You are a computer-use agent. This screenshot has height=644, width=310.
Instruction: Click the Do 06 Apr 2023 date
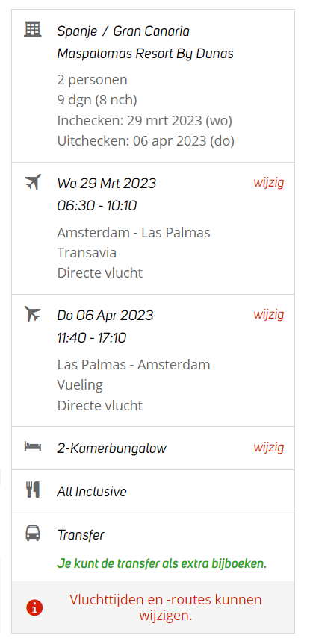click(105, 316)
